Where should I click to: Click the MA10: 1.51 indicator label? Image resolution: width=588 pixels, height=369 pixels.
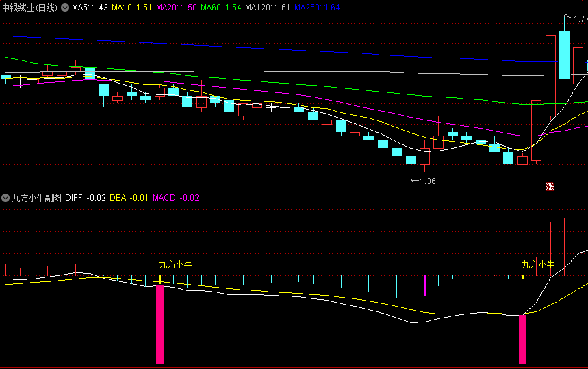131,8
